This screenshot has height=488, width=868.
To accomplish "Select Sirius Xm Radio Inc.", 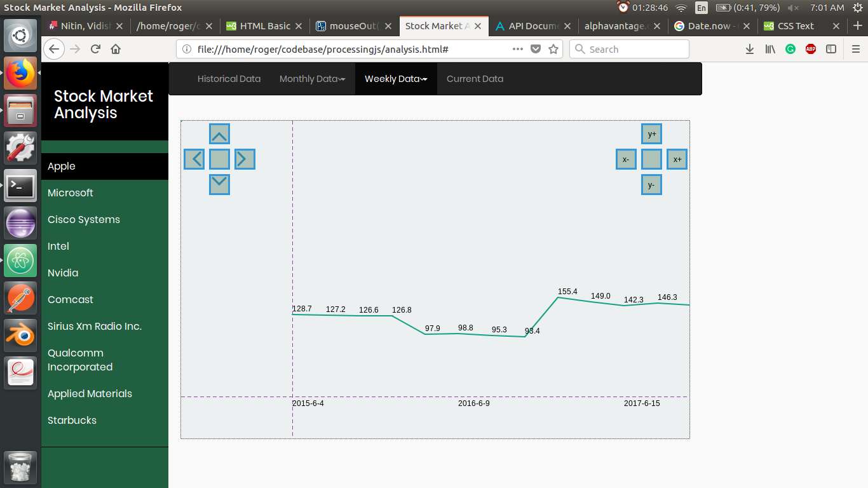I will click(x=105, y=327).
